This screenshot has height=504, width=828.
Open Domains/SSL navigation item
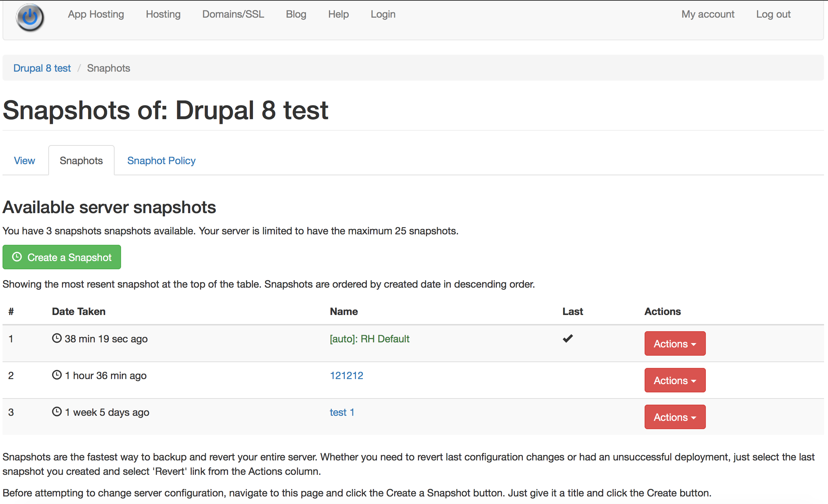point(233,14)
